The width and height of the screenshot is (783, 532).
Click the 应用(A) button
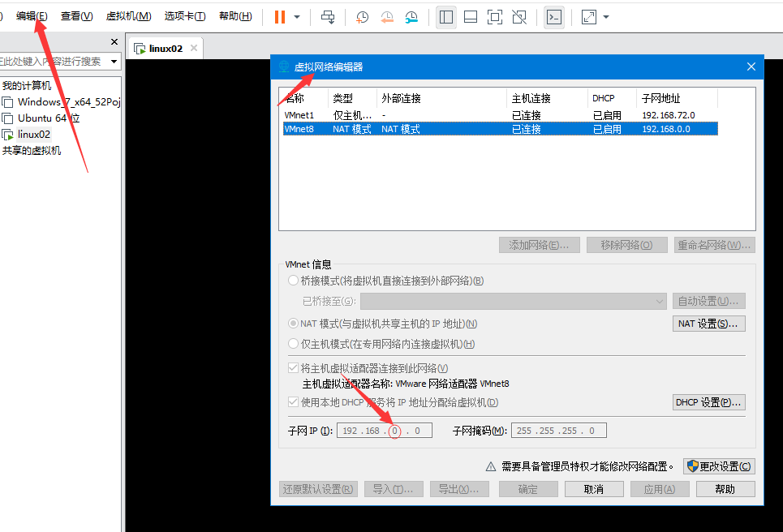[x=660, y=489]
